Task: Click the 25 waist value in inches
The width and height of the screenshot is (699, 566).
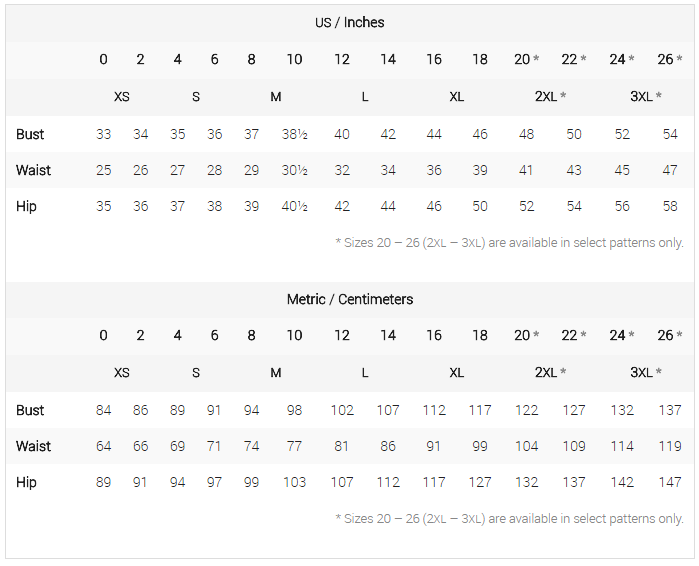Action: (x=104, y=170)
